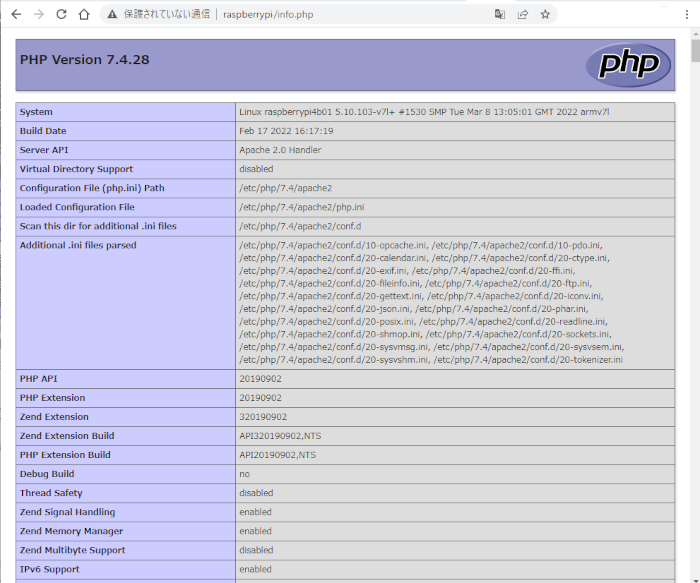
Task: Go to the Home page
Action: (85, 15)
